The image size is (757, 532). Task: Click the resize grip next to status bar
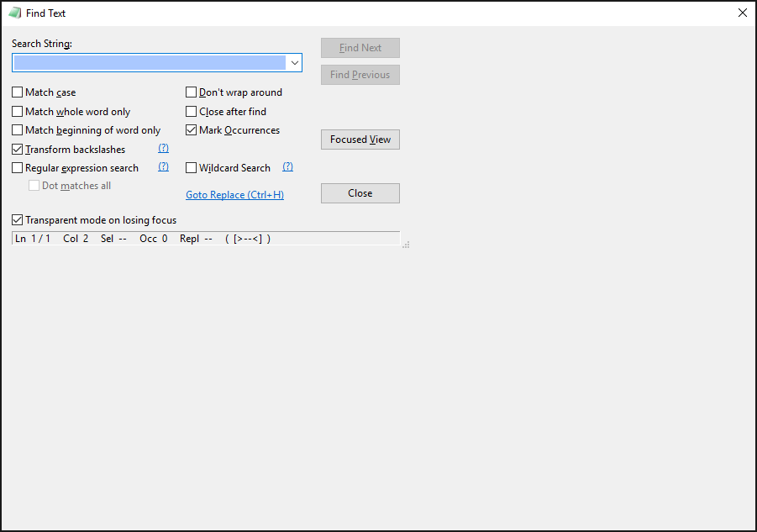point(406,245)
